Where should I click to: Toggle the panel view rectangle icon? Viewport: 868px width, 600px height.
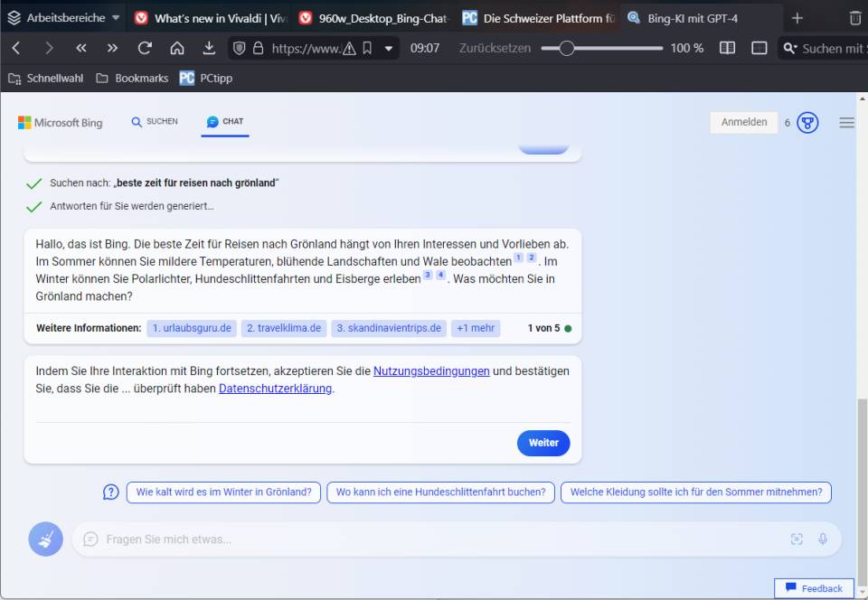coord(759,49)
